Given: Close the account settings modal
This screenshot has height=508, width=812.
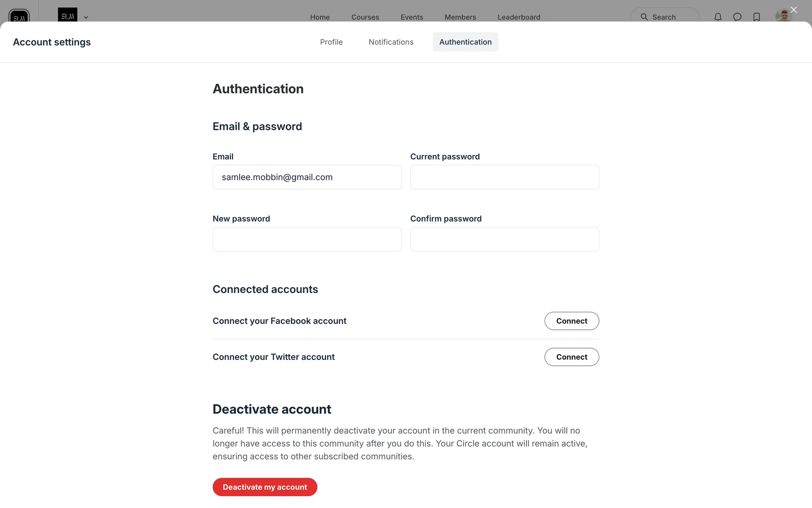Looking at the screenshot, I should click(x=793, y=10).
